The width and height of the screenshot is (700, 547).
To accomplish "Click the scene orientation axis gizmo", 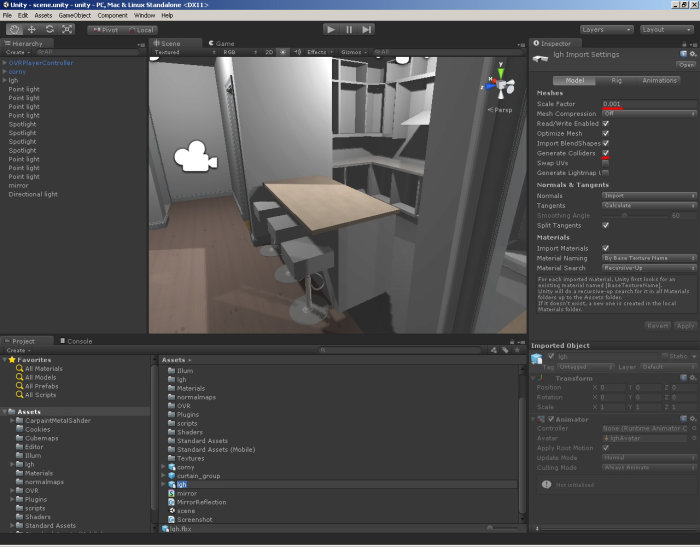I will [x=500, y=84].
